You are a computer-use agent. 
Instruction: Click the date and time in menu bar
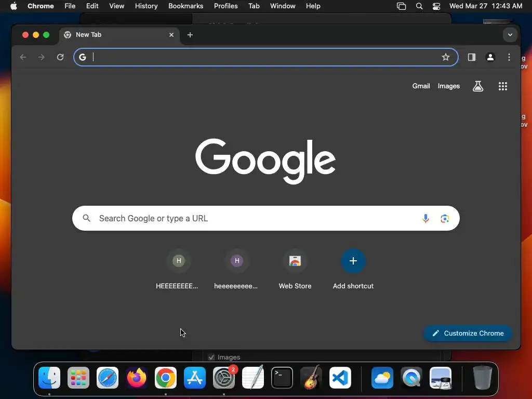(486, 6)
